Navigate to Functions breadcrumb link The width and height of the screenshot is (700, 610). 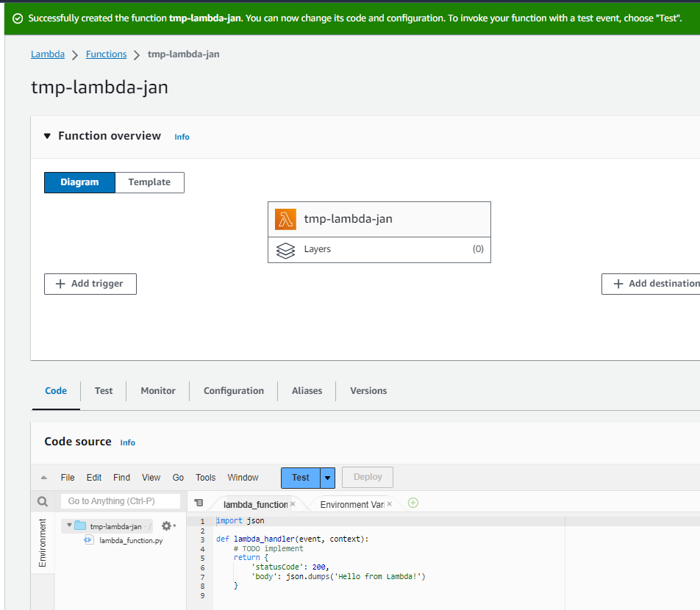tap(106, 54)
